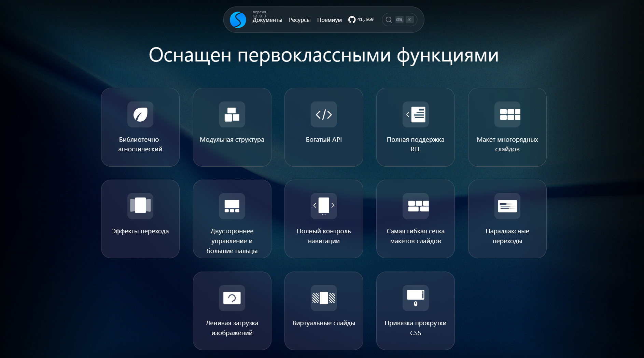Open the Ресурсы menu item
This screenshot has height=358, width=644.
pyautogui.click(x=299, y=20)
